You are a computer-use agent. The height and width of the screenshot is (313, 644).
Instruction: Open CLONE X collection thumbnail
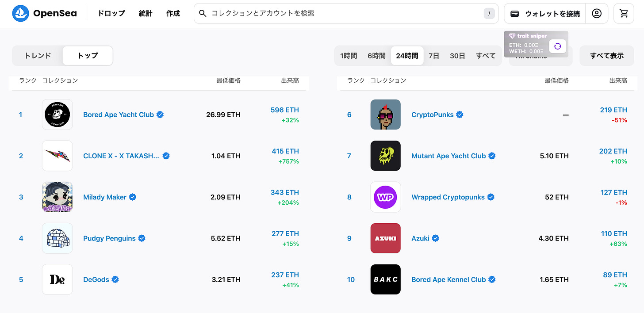[x=57, y=156]
